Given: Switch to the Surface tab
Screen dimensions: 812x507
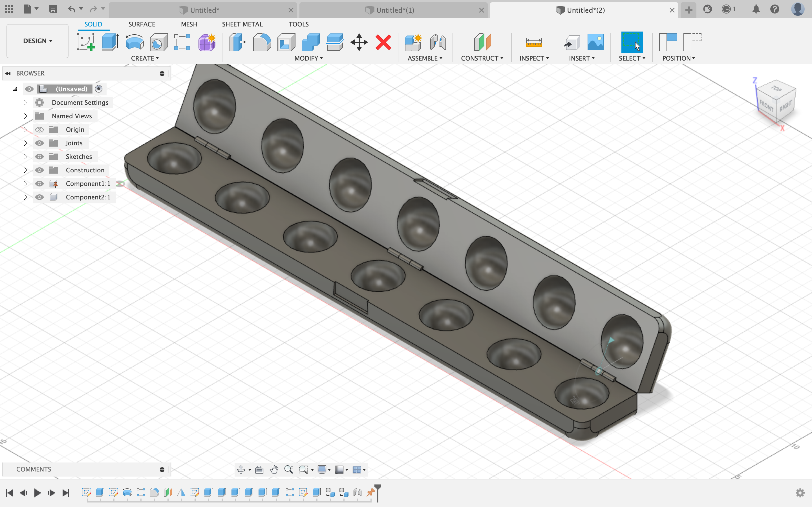Looking at the screenshot, I should point(141,24).
